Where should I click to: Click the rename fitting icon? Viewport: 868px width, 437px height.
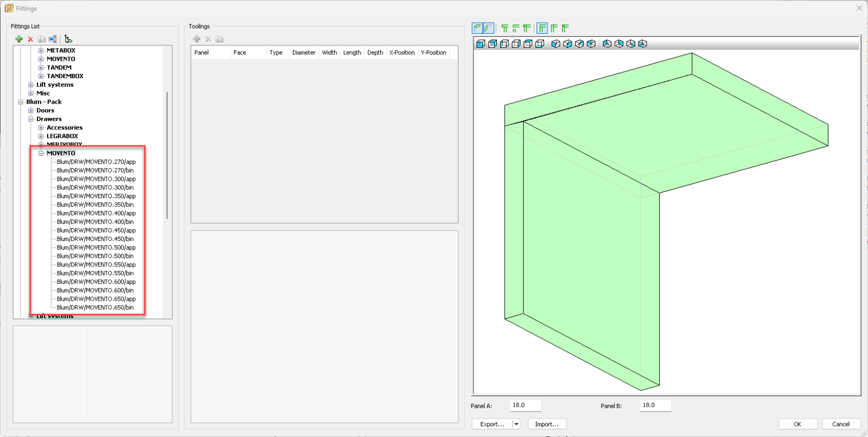pyautogui.click(x=53, y=39)
